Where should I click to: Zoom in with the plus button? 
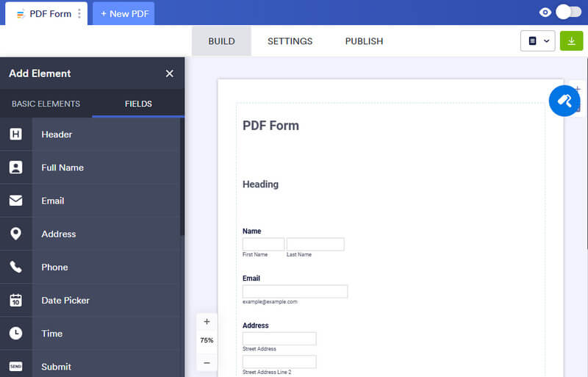207,322
